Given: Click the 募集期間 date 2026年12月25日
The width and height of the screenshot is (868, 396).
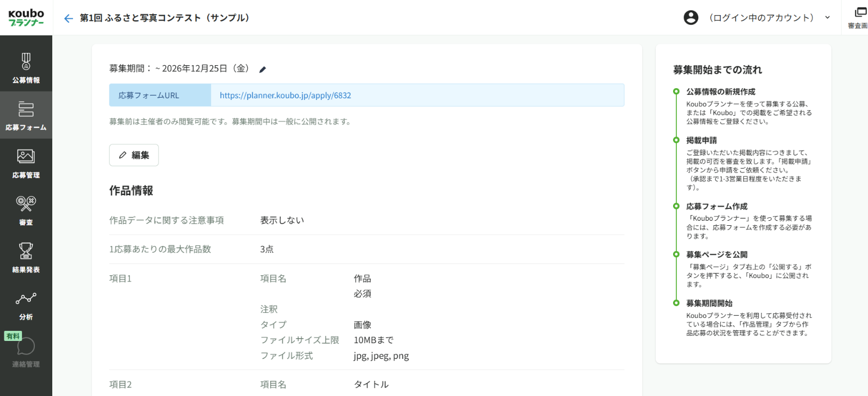Looking at the screenshot, I should click(x=206, y=69).
